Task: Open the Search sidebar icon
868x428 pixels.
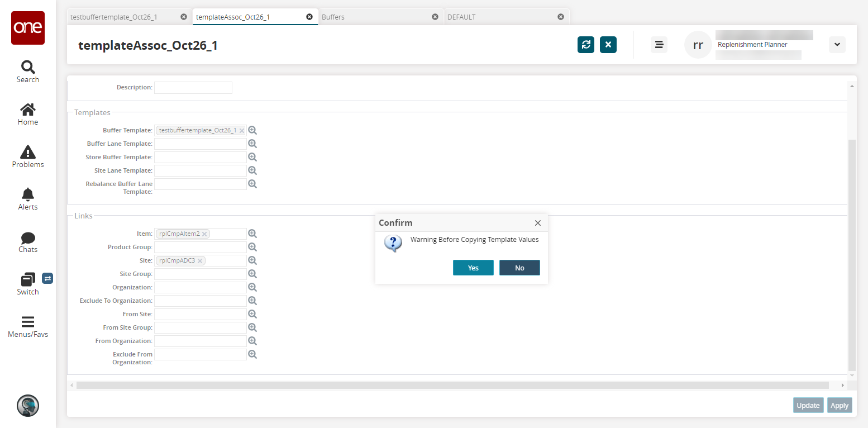Action: [x=28, y=67]
